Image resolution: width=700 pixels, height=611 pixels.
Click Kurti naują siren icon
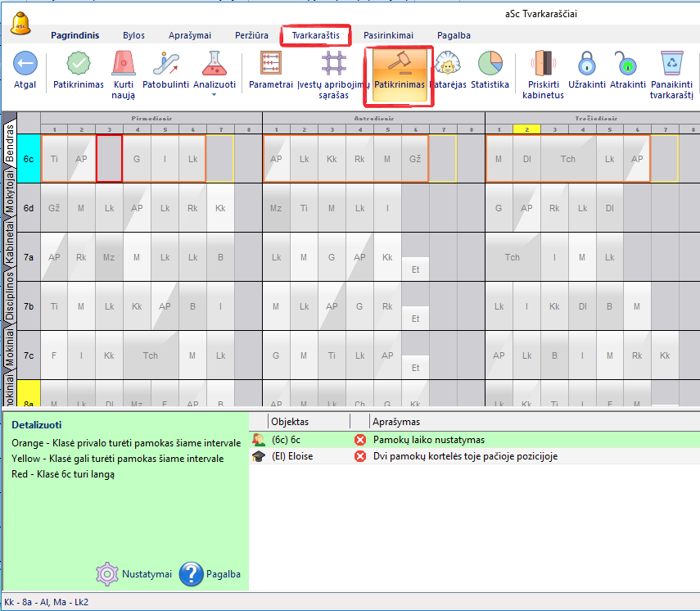(x=124, y=65)
